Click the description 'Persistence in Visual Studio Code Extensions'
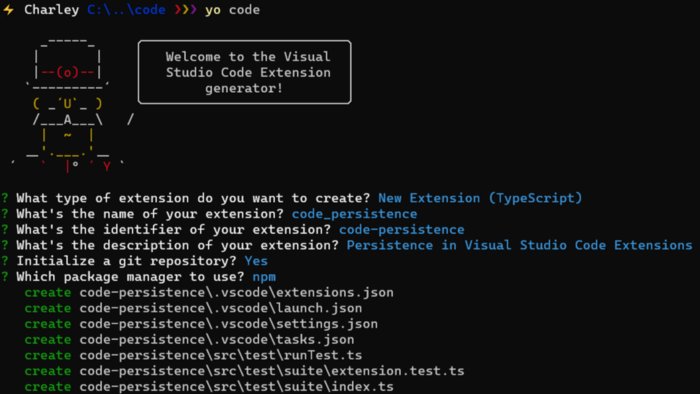 [519, 245]
